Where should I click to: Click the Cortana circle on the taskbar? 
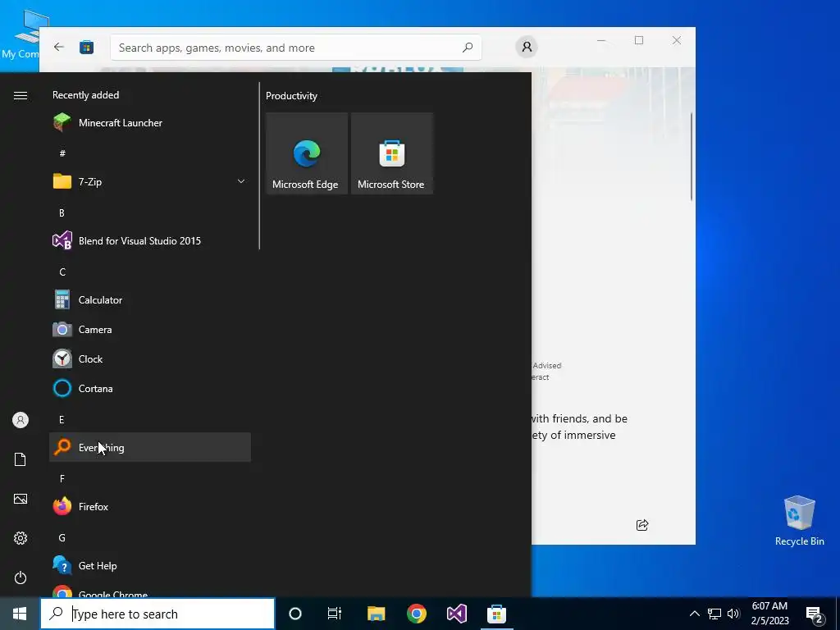click(295, 614)
